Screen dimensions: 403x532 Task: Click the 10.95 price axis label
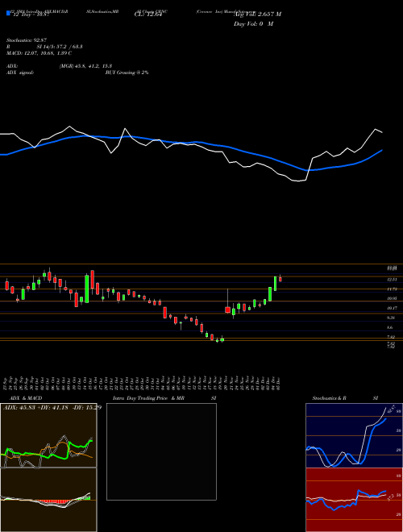coord(393,298)
